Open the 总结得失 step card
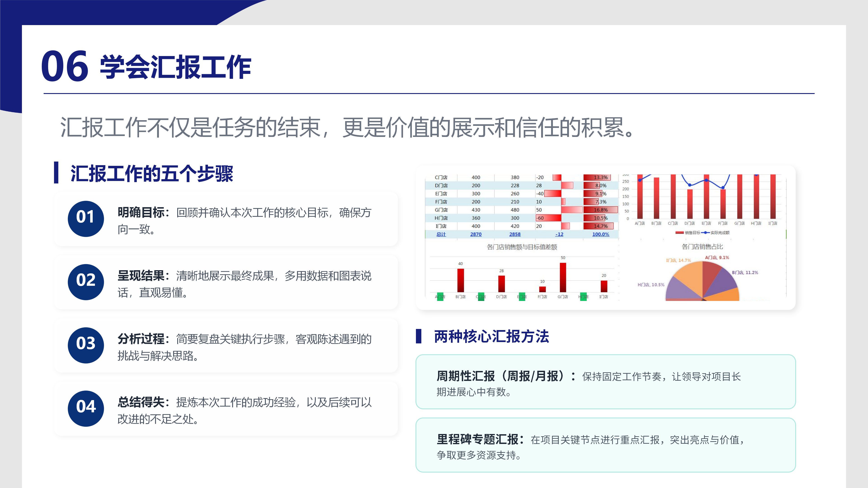The image size is (868, 488). [x=226, y=409]
